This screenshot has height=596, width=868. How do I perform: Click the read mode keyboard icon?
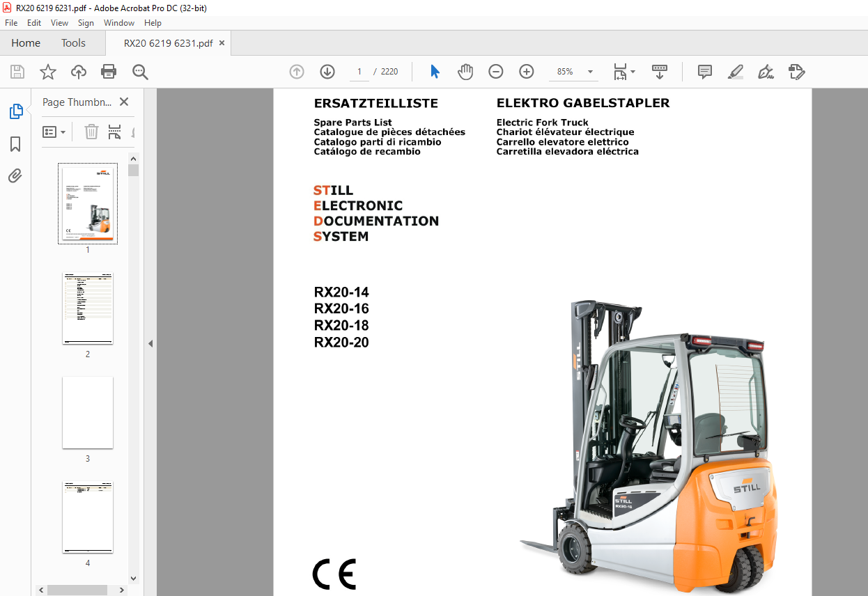[659, 72]
